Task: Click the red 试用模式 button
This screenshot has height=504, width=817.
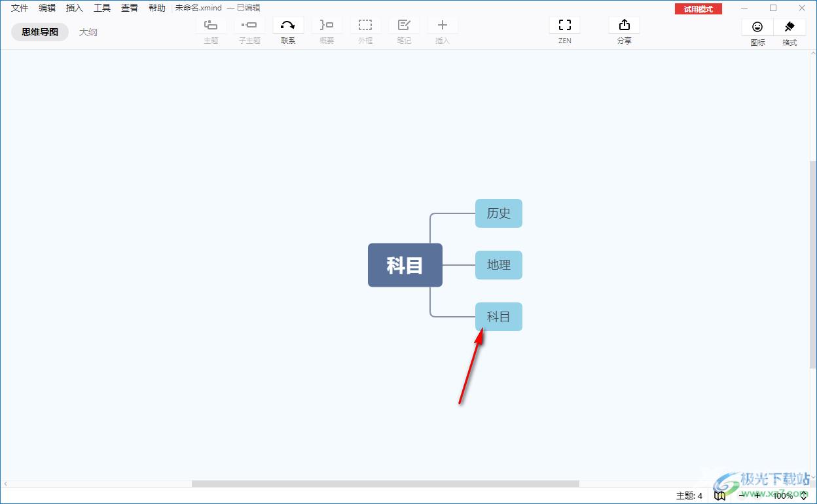Action: point(699,9)
